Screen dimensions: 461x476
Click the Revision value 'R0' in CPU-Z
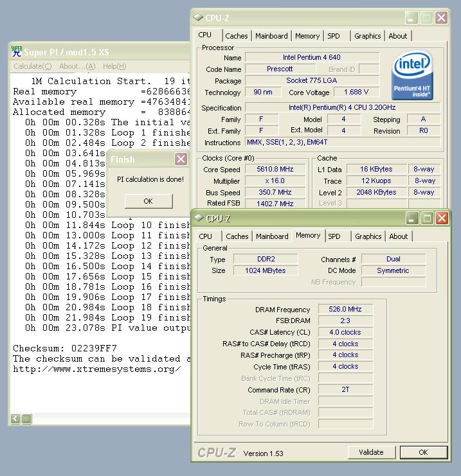point(423,130)
